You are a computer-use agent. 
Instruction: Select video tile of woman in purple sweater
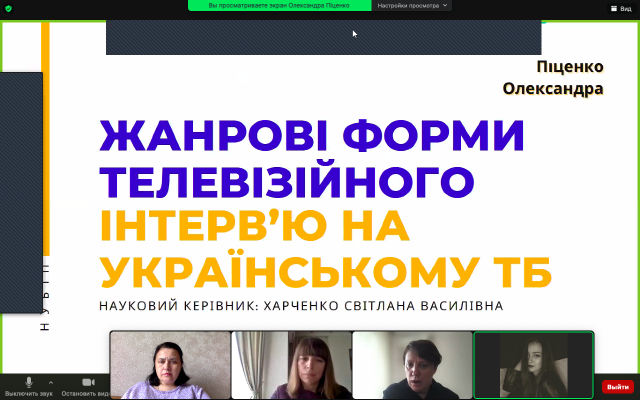(171, 365)
